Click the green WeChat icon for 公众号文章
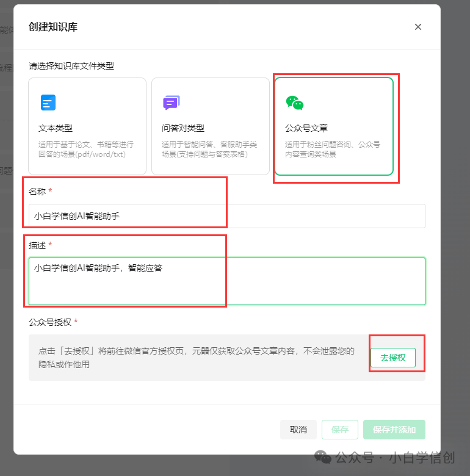The width and height of the screenshot is (470, 476). pos(294,103)
